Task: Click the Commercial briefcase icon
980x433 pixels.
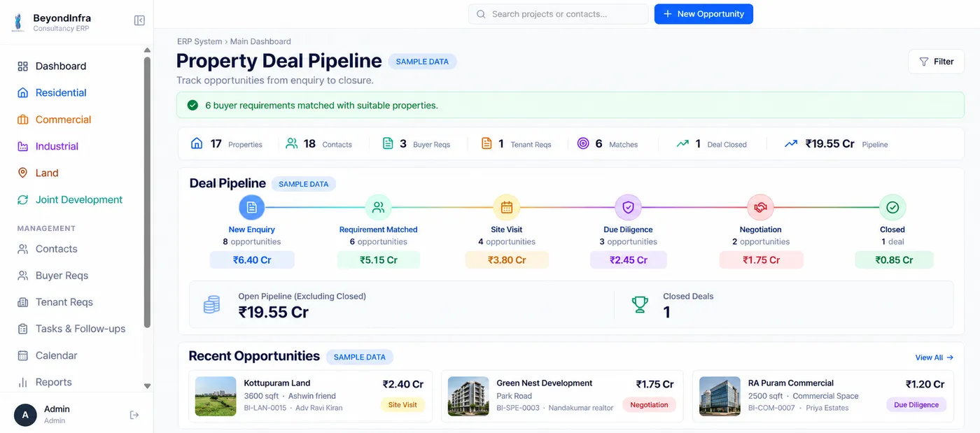Action: 22,120
